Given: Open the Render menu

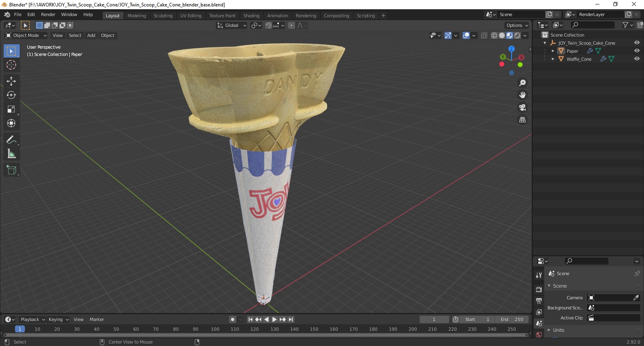Looking at the screenshot, I should 48,14.
